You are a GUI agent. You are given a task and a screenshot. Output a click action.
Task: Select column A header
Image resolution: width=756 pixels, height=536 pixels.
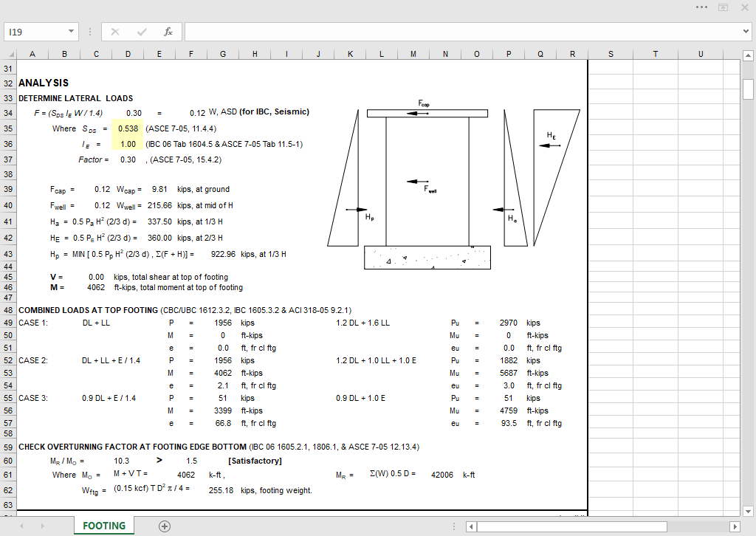(32, 54)
